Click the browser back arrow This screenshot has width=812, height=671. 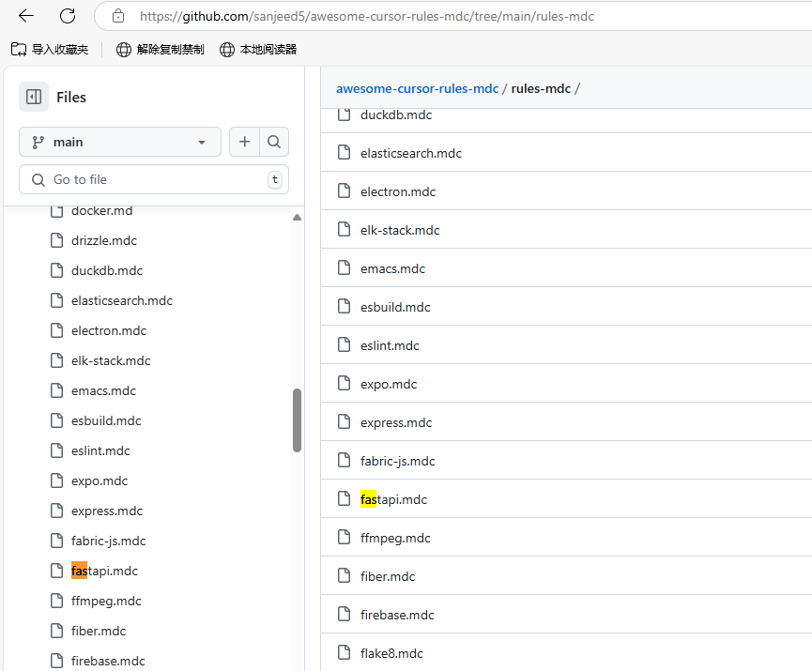tap(26, 16)
